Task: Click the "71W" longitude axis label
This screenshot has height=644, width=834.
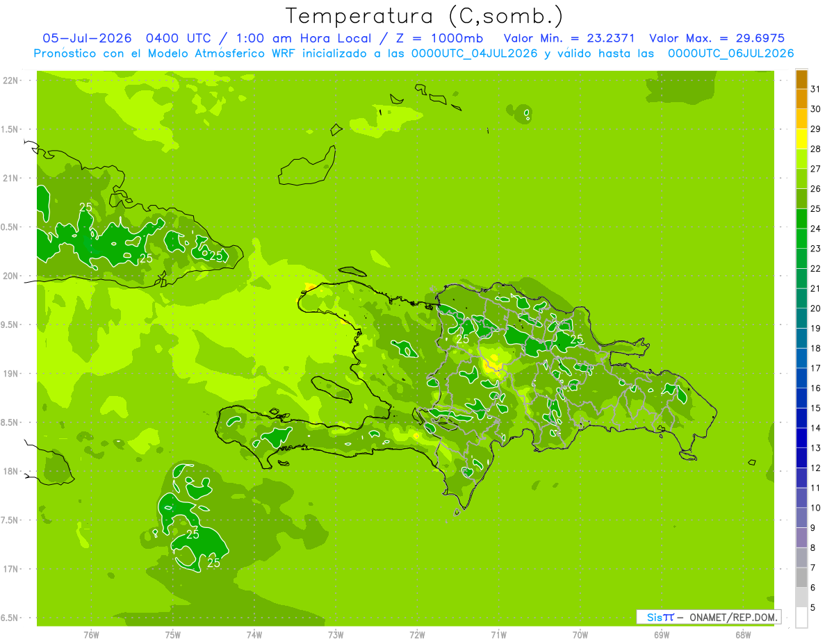Action: click(x=498, y=635)
